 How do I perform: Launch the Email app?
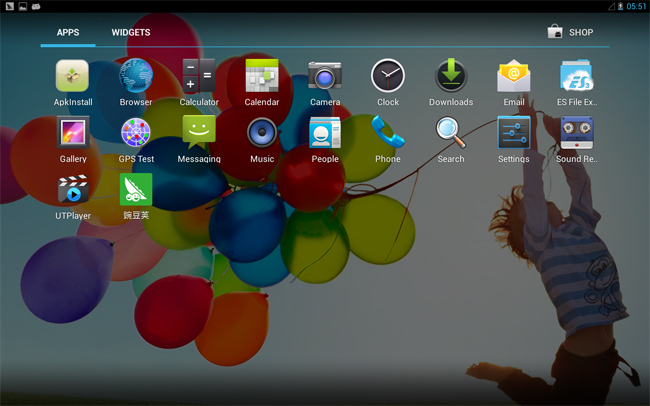pyautogui.click(x=514, y=83)
